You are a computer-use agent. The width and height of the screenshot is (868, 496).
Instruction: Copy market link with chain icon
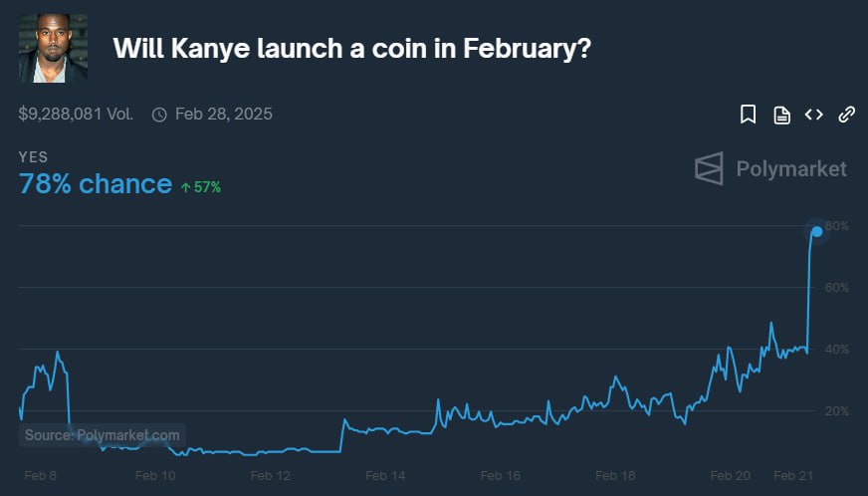847,115
